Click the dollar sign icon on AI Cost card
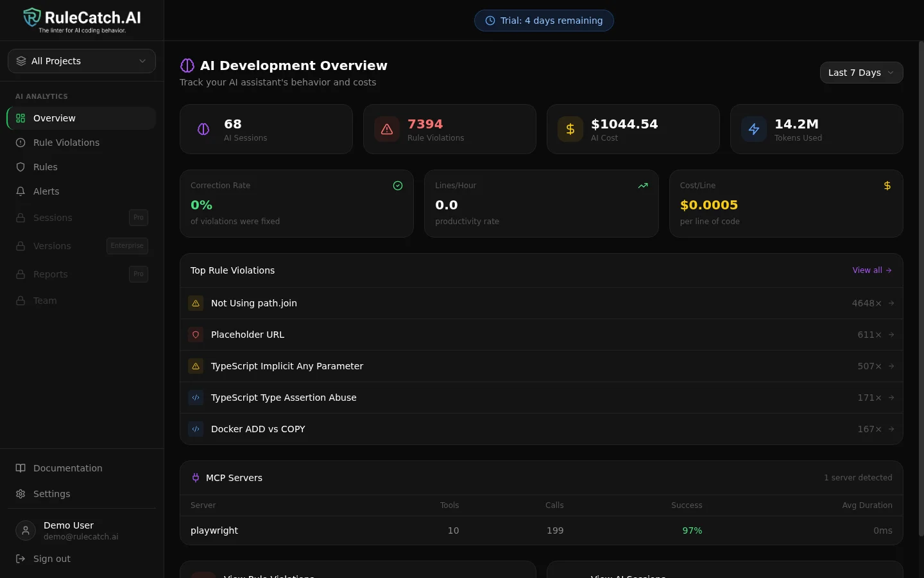 [570, 129]
